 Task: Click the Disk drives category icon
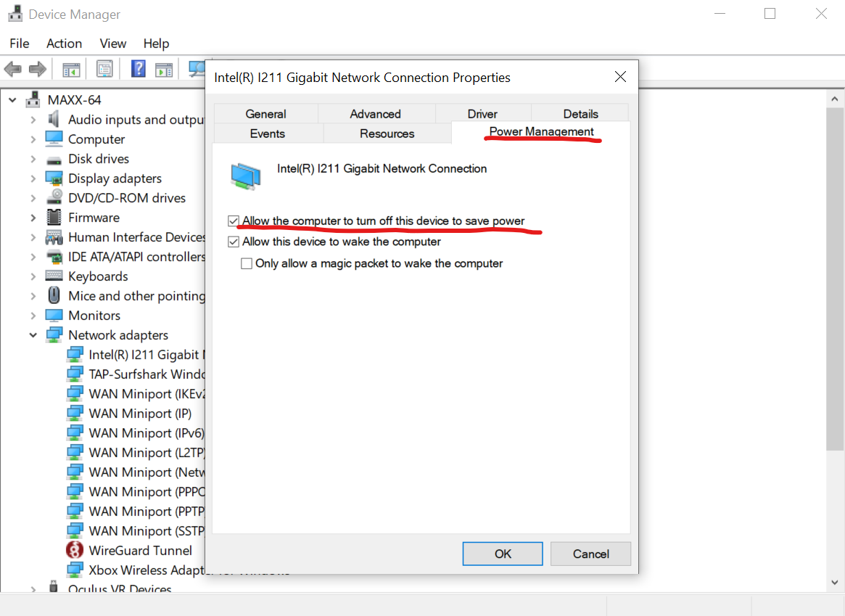pos(54,160)
